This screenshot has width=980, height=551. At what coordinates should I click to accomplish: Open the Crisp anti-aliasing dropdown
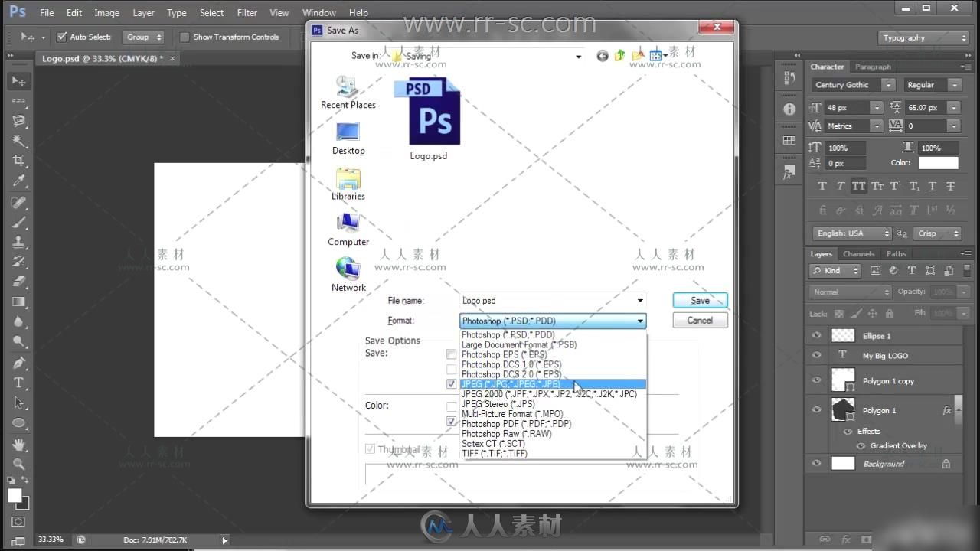[x=937, y=233]
